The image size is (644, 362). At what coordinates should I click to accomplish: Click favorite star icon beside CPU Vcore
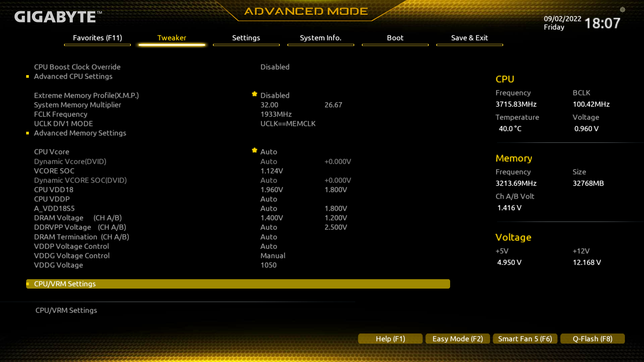[x=255, y=150]
